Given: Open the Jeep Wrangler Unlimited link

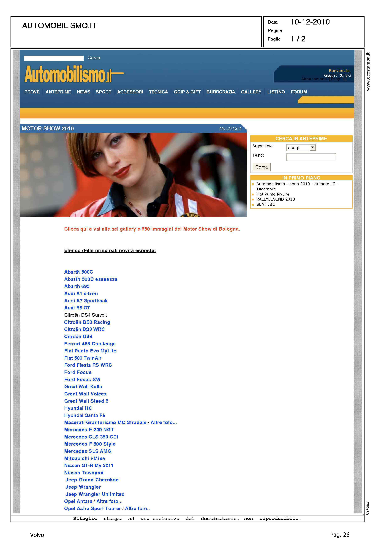Looking at the screenshot, I should 95,494.
